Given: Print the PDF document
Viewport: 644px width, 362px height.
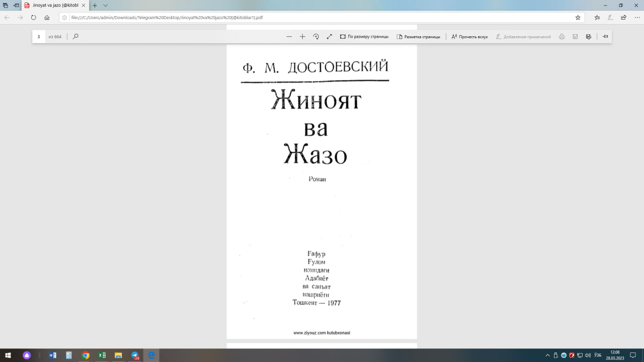Looking at the screenshot, I should point(561,37).
